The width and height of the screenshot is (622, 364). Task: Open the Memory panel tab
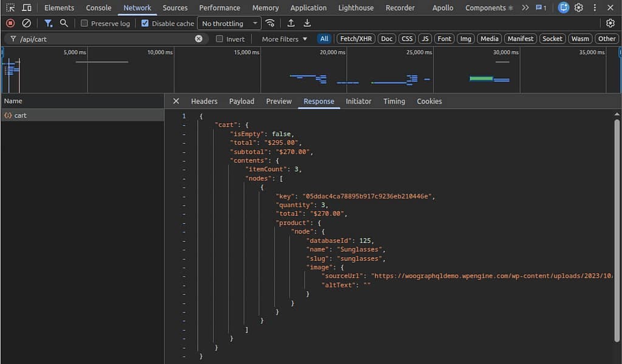[x=265, y=7]
